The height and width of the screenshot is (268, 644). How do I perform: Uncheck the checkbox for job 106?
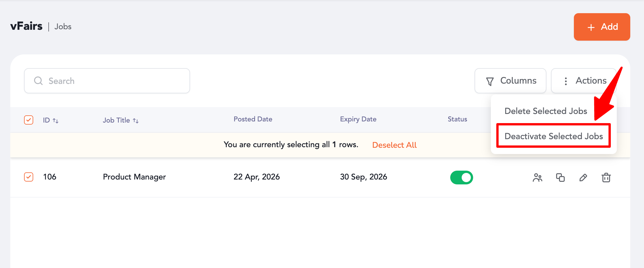coord(29,177)
